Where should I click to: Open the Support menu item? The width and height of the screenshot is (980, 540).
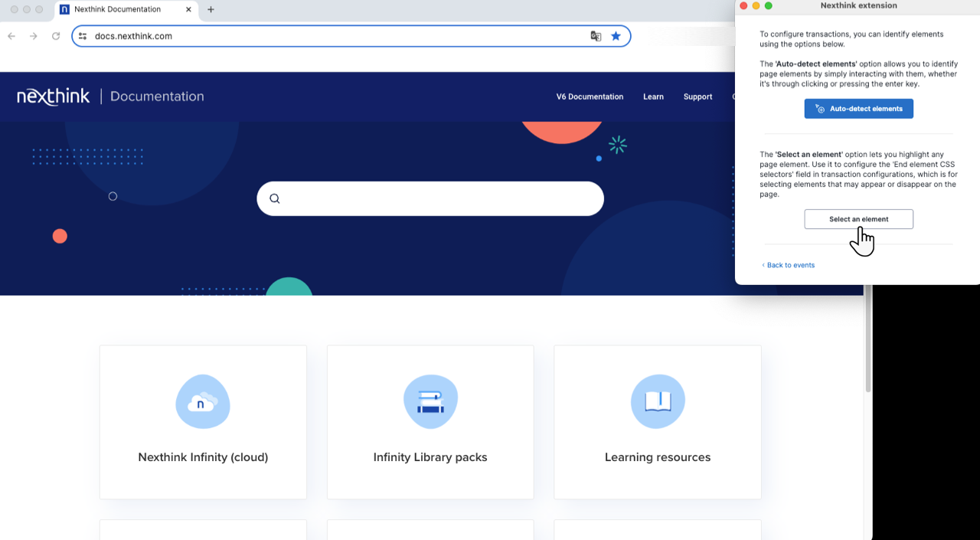click(697, 97)
